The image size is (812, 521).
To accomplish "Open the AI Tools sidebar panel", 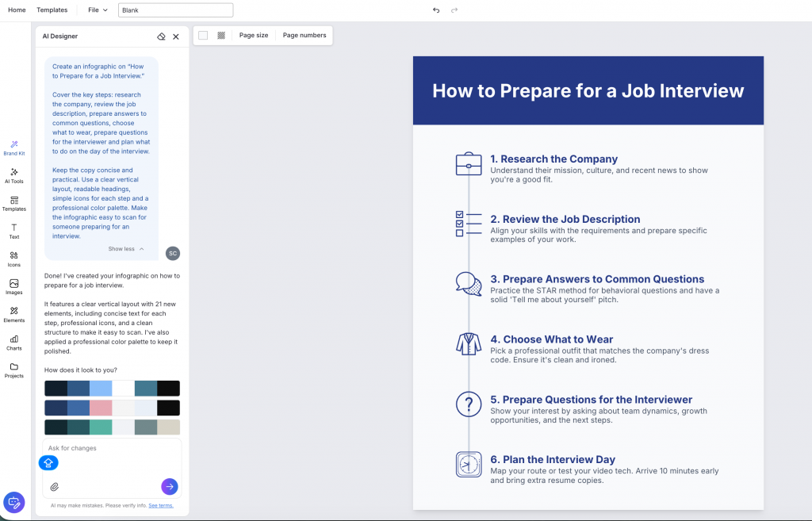I will (x=14, y=175).
